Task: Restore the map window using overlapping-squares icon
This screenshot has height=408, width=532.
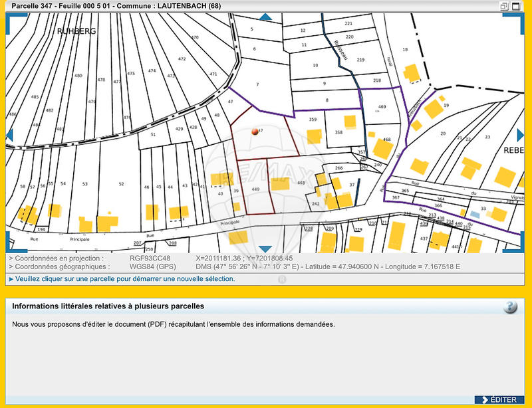Action: click(505, 6)
